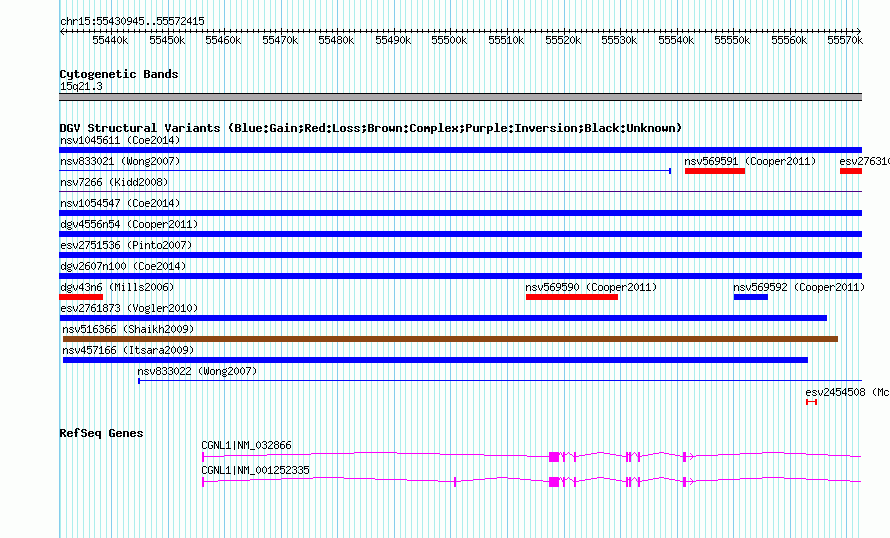Click the 55530k ruler tick label
Image resolution: width=890 pixels, height=538 pixels.
[619, 40]
